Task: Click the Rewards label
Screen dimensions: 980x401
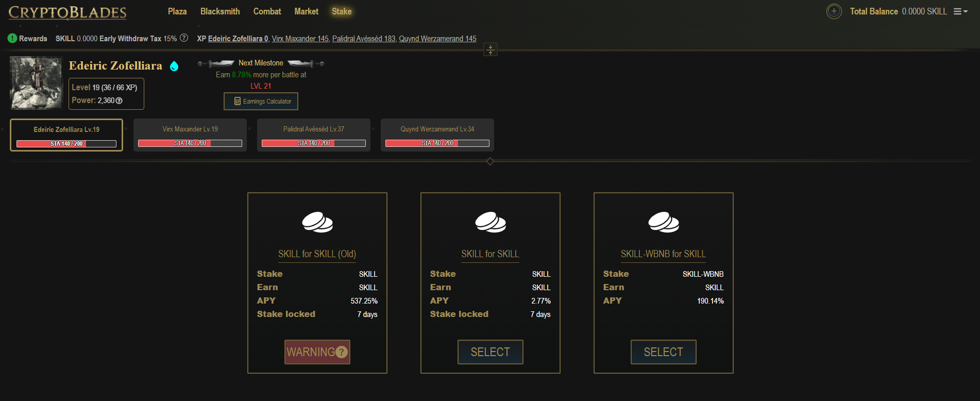Action: pos(33,39)
